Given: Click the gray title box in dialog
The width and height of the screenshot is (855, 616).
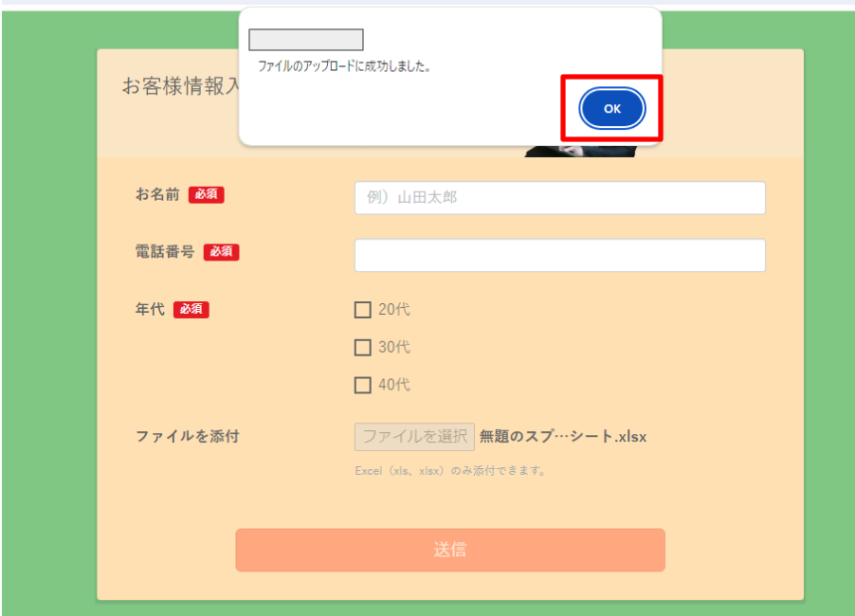Looking at the screenshot, I should pyautogui.click(x=306, y=40).
